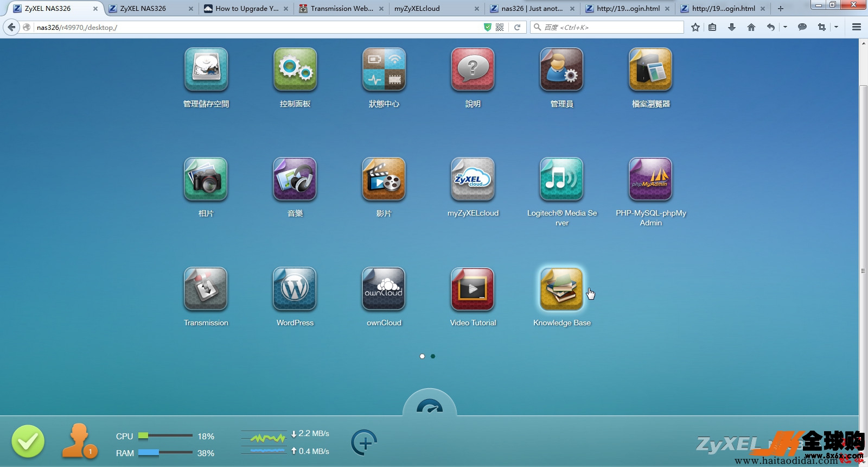Open the myZyXELcloud app icon

[473, 179]
